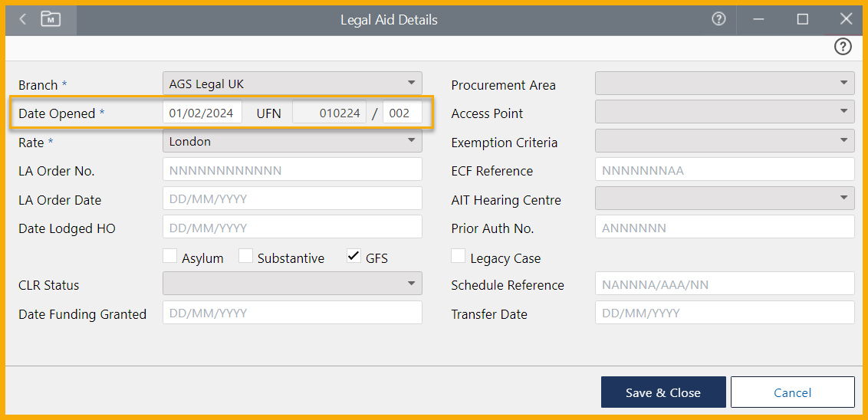Click the LA Order No. input field
The width and height of the screenshot is (868, 420).
292,170
